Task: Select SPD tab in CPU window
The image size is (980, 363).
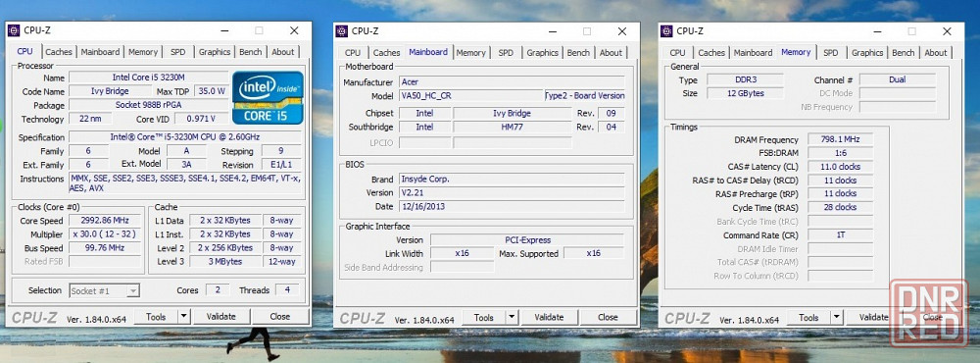Action: 178,52
